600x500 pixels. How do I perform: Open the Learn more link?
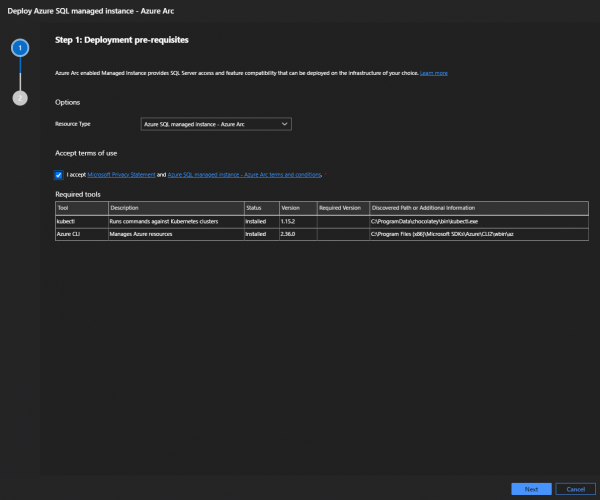434,73
